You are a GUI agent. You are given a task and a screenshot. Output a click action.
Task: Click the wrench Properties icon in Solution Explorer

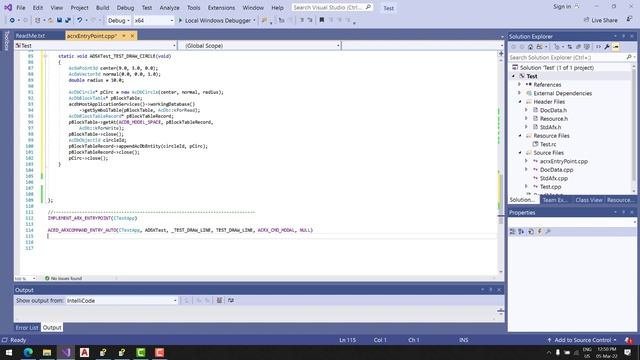coord(607,47)
